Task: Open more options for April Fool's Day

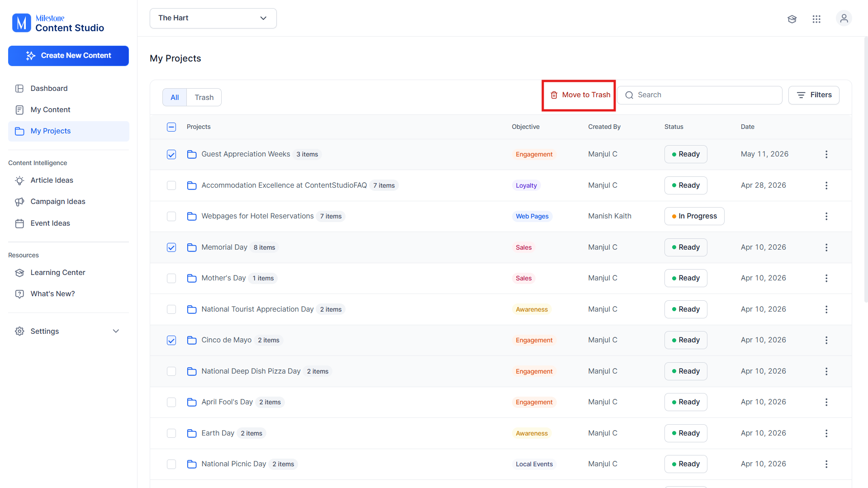Action: click(826, 402)
